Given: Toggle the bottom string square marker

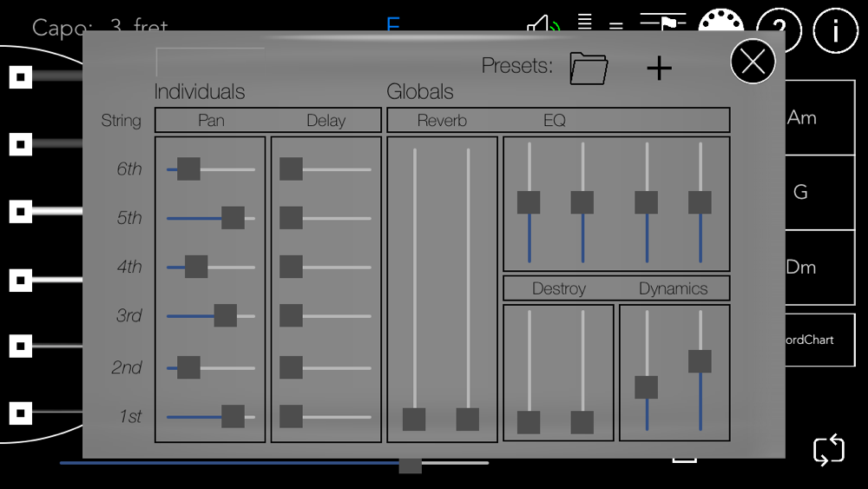Looking at the screenshot, I should 21,413.
